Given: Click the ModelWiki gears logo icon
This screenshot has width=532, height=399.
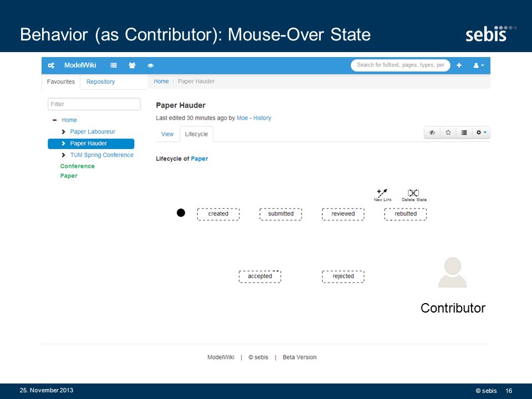Looking at the screenshot, I should tap(51, 65).
